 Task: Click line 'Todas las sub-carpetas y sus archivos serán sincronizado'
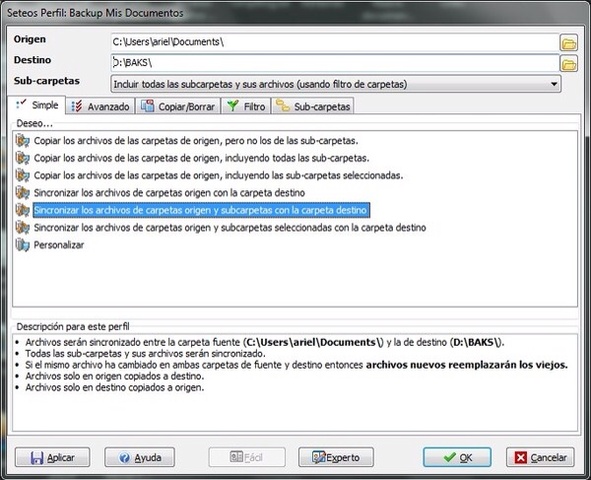click(x=145, y=353)
